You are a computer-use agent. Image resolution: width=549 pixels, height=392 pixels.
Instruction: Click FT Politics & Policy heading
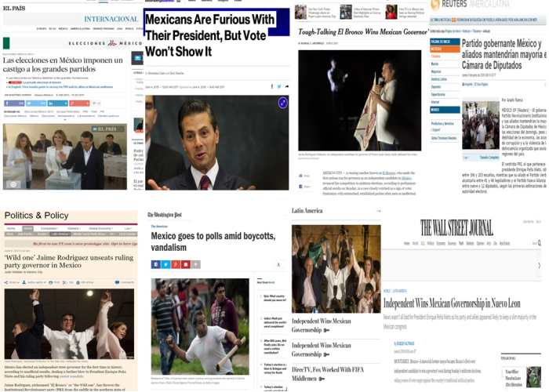pos(36,216)
